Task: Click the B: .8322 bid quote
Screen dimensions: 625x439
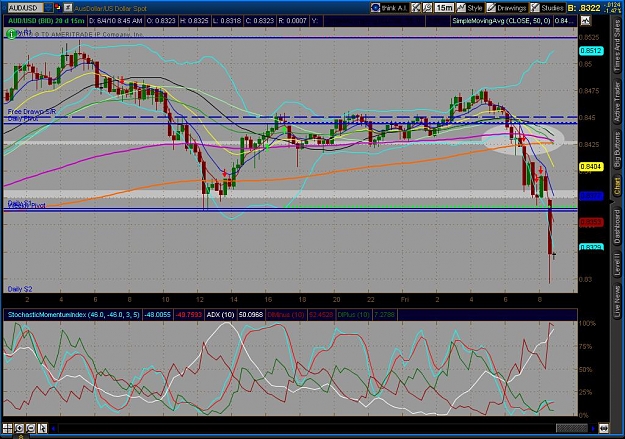Action: coord(586,8)
